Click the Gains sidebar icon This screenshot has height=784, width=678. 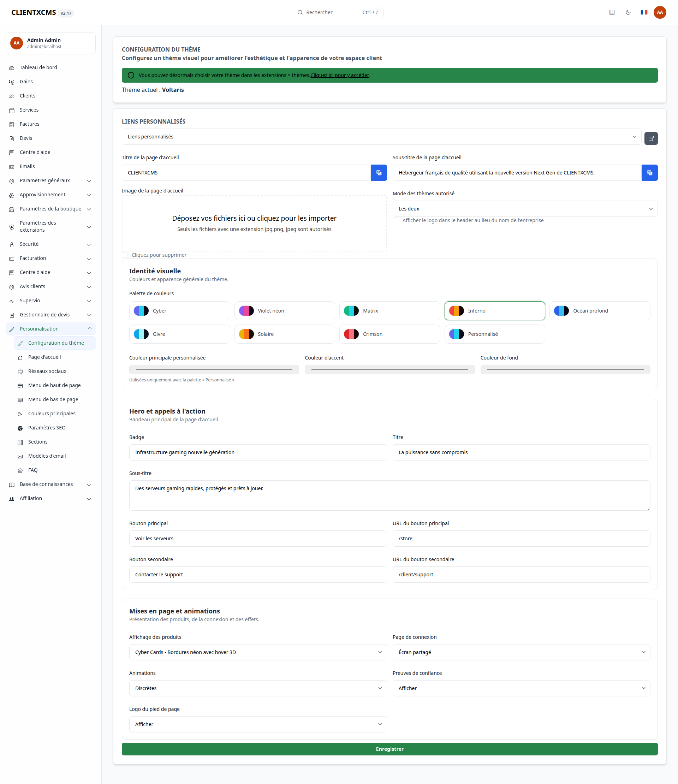pos(12,82)
